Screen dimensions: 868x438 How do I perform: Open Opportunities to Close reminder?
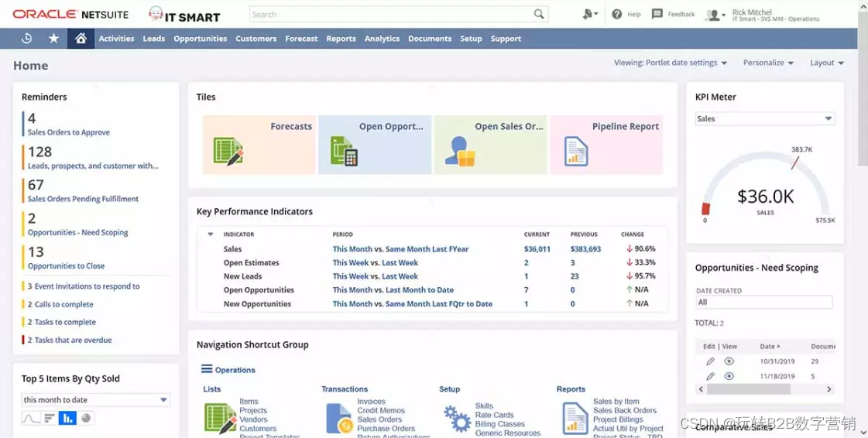tap(66, 266)
